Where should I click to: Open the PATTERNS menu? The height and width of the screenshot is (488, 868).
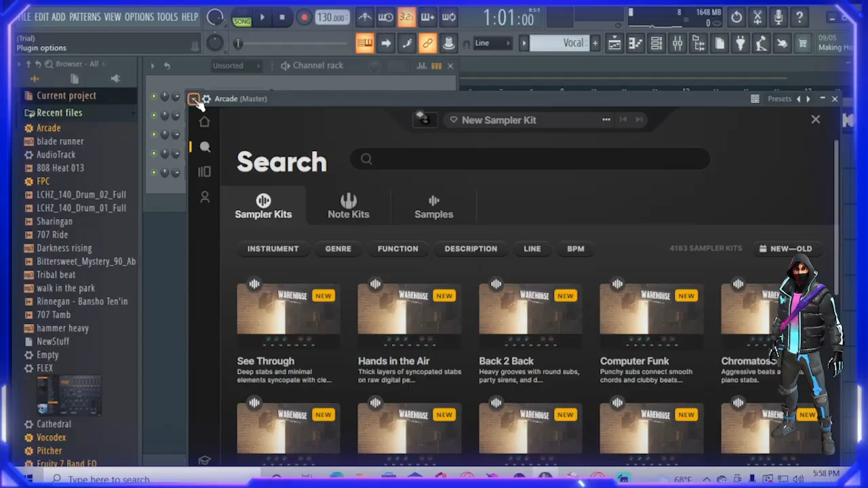[85, 17]
